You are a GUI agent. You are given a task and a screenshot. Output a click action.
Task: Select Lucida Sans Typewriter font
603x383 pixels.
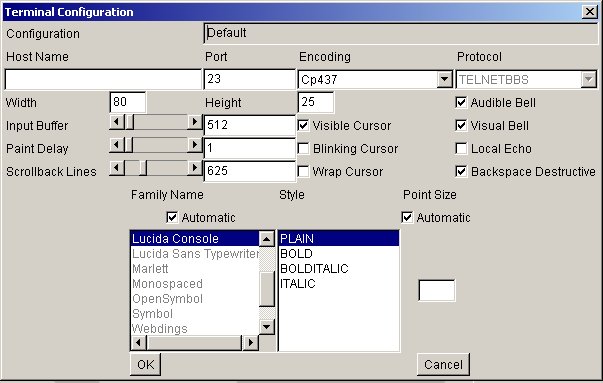tap(195, 254)
